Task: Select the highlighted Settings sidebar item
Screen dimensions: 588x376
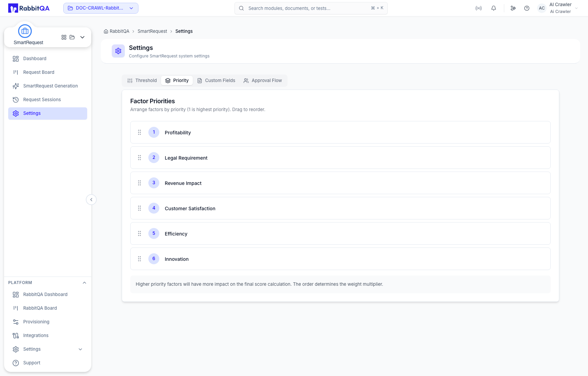Action: click(x=48, y=113)
